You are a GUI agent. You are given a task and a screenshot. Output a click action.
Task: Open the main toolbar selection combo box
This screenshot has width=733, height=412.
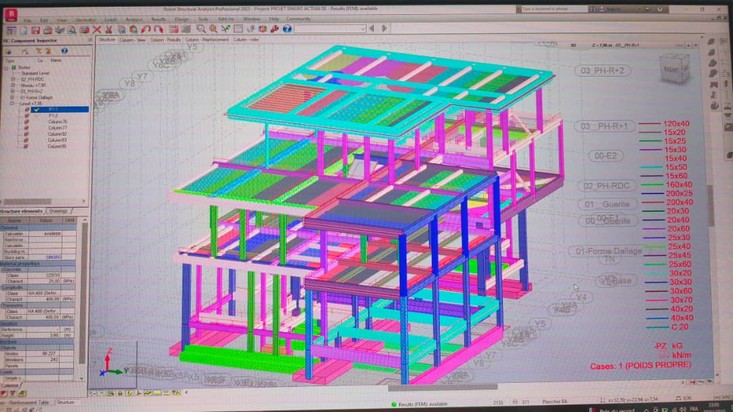tap(330, 29)
